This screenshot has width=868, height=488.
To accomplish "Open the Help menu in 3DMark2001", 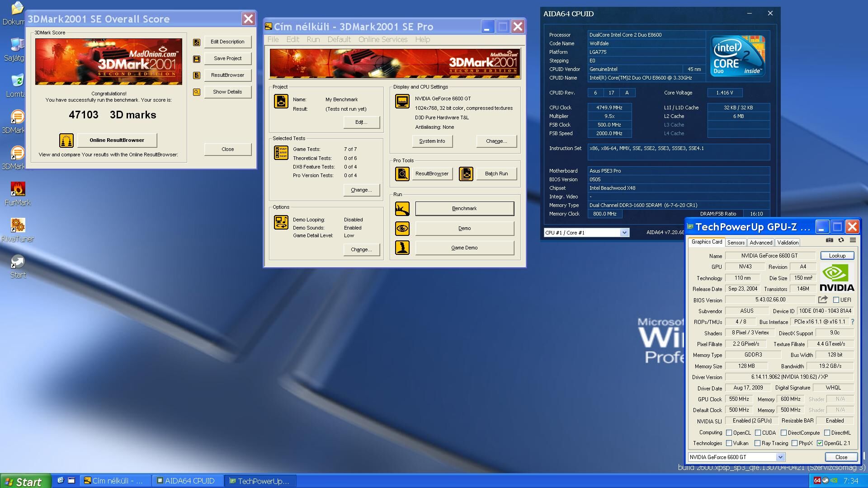I will coord(423,40).
